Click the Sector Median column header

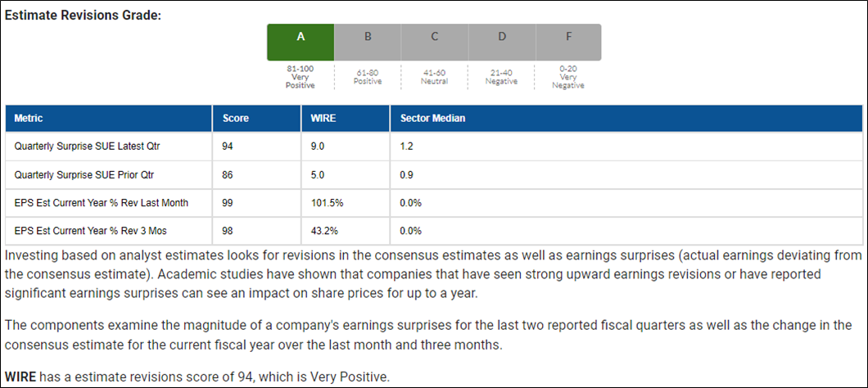[626, 119]
